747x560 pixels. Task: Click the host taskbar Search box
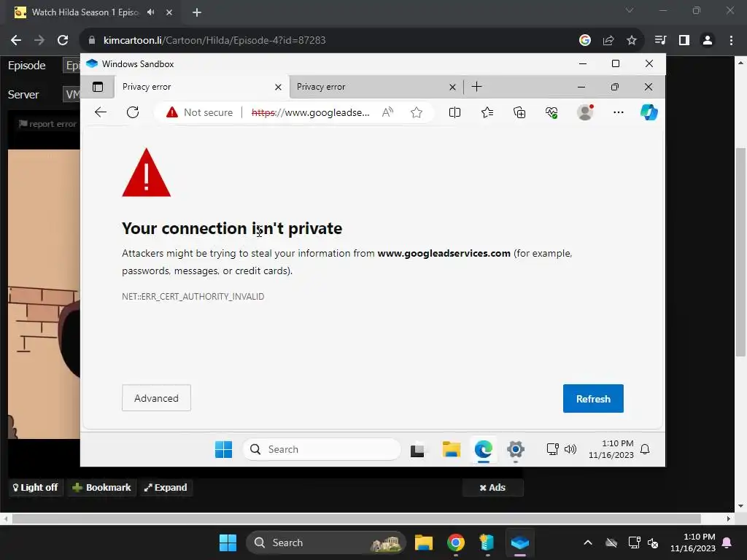pos(326,542)
